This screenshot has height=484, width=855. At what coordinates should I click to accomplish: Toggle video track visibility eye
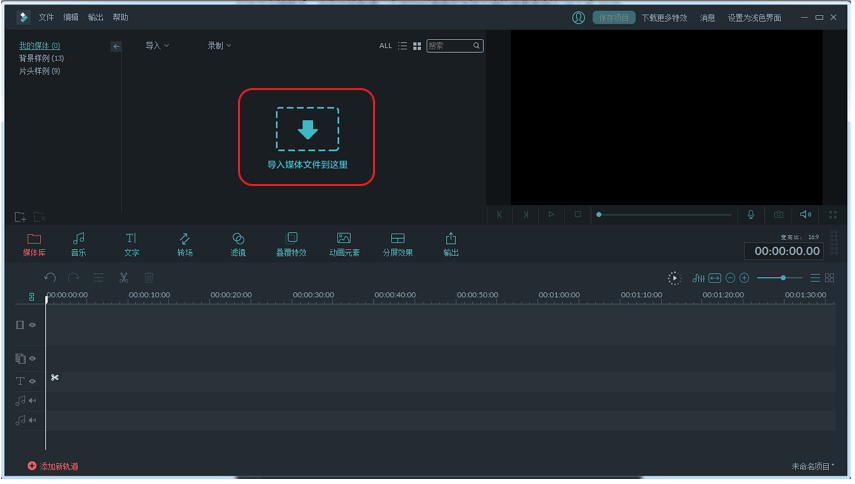point(33,325)
